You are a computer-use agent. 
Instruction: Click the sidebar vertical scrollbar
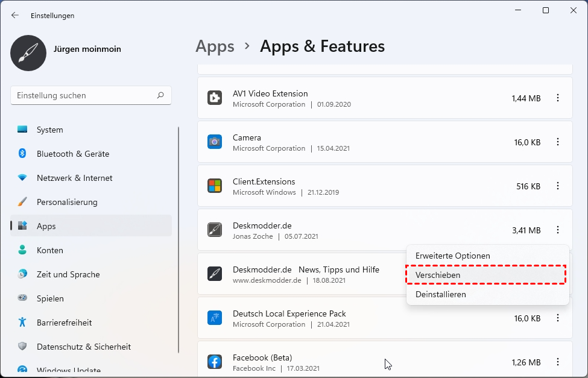pyautogui.click(x=179, y=241)
